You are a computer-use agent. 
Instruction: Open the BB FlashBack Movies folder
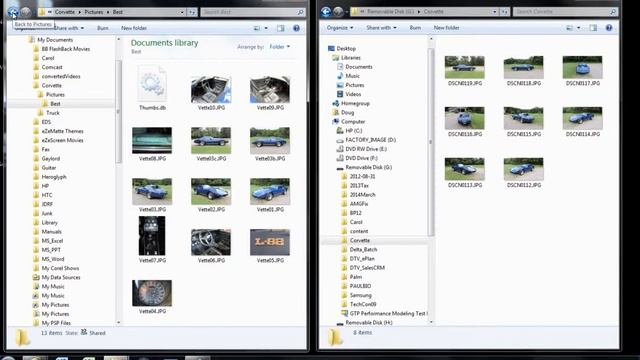click(66, 49)
